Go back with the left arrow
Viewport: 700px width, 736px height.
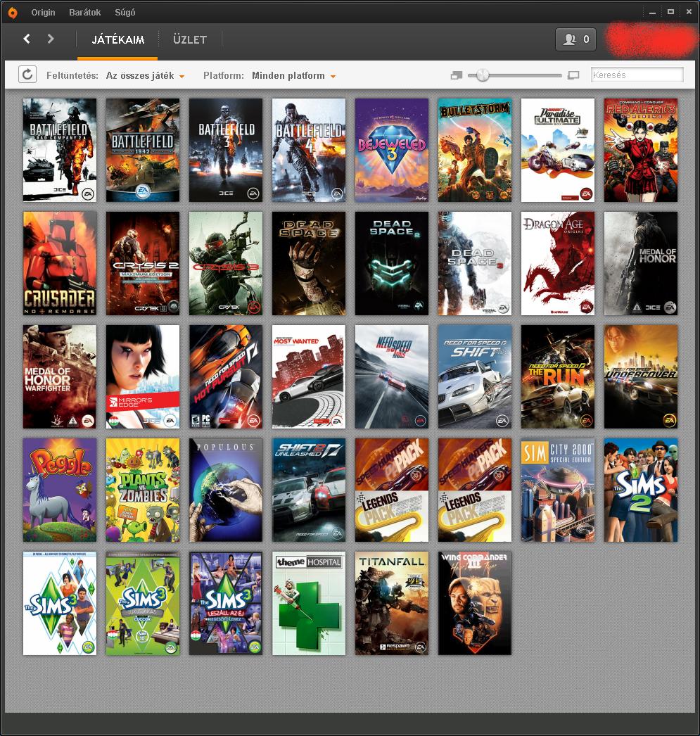(27, 39)
